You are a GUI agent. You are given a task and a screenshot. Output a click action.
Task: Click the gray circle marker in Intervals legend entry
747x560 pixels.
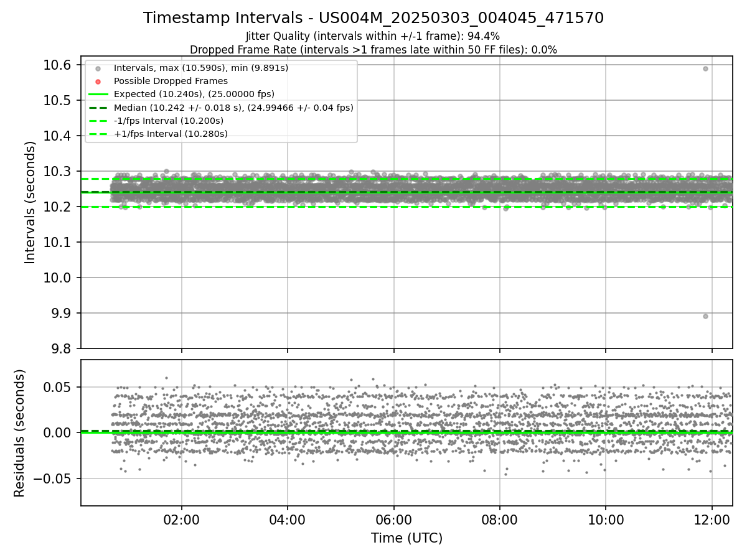[98, 68]
